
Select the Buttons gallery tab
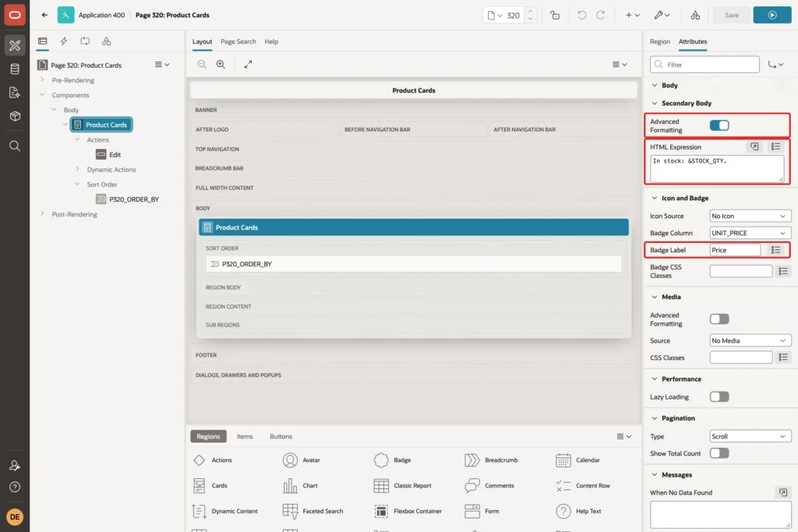pos(281,436)
